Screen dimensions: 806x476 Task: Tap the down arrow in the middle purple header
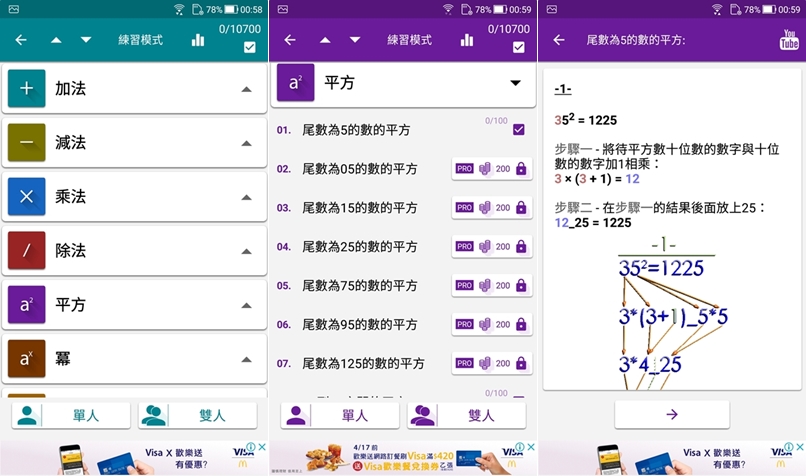point(355,40)
